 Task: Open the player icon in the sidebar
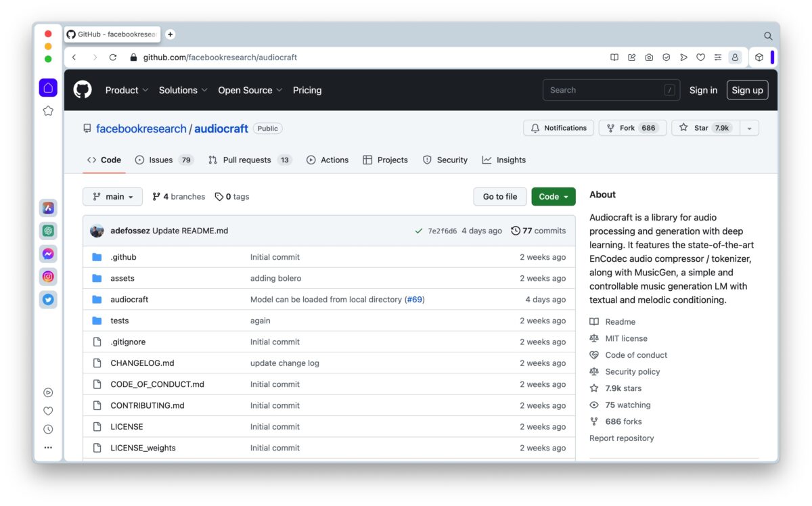tap(48, 392)
